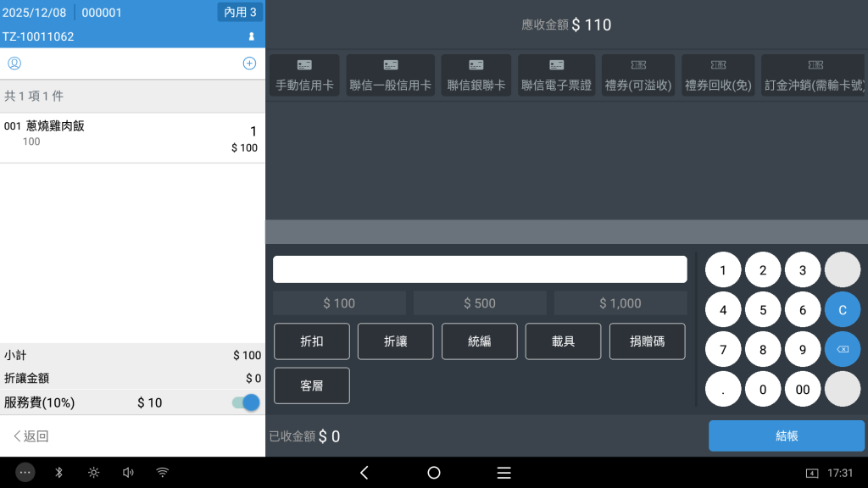Tap the brightness icon in system bar
This screenshot has height=488, width=868.
pos(93,473)
